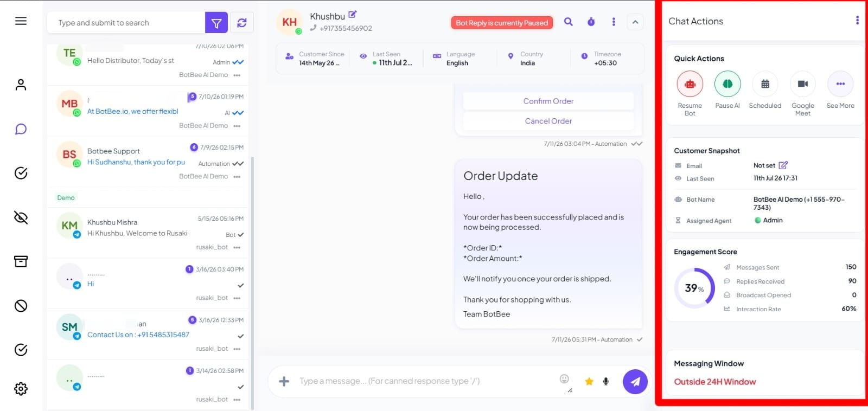Open the chat bubble icon in sidebar
Image resolution: width=868 pixels, height=411 pixels.
21,129
